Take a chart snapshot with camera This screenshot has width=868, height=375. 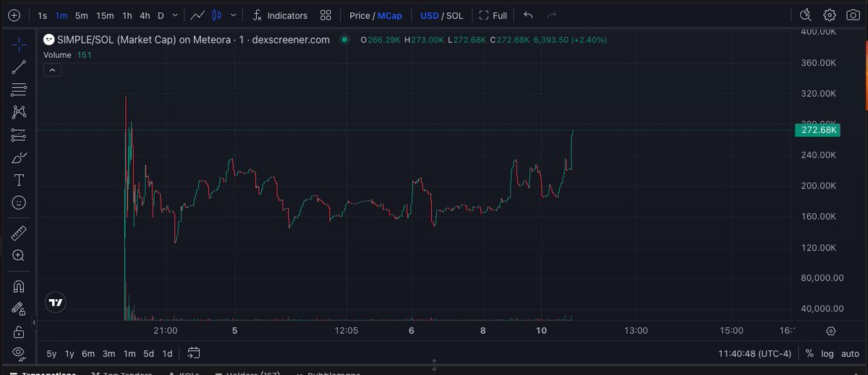(852, 15)
